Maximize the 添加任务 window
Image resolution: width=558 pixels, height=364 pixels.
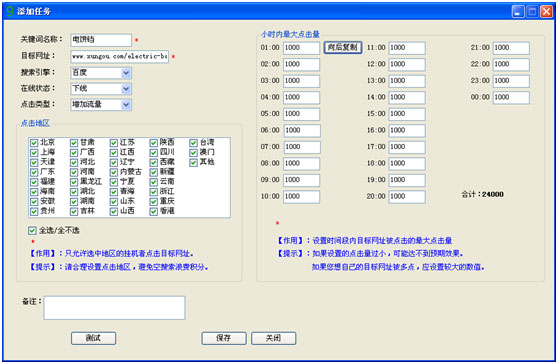click(532, 12)
